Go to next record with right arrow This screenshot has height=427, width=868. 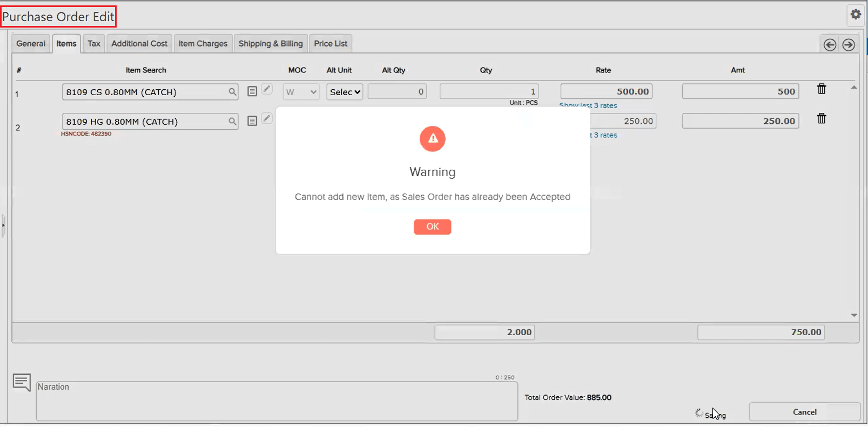coord(849,45)
